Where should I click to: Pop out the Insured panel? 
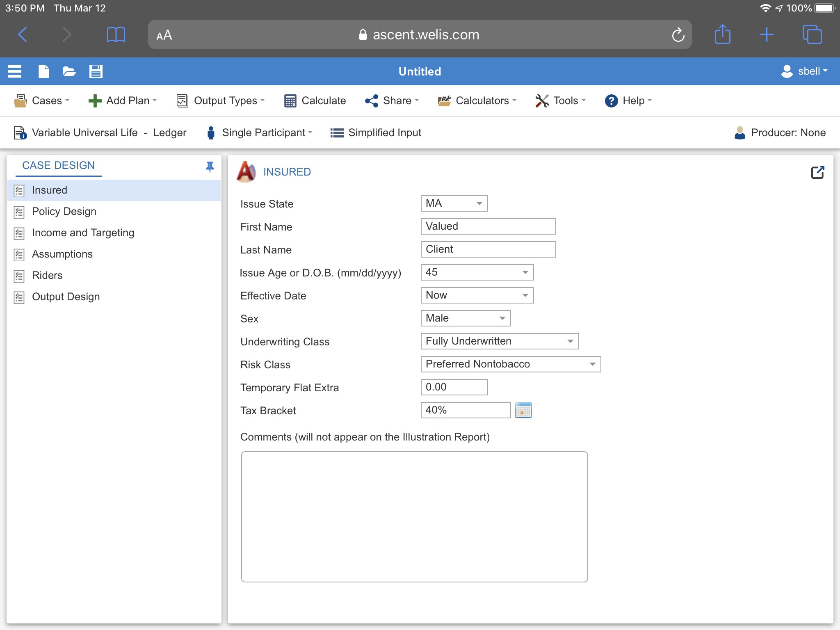point(817,172)
